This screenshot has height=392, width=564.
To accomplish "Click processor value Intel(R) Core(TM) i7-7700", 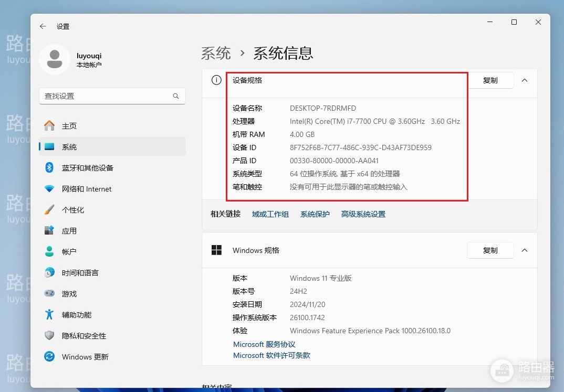I will pyautogui.click(x=375, y=121).
